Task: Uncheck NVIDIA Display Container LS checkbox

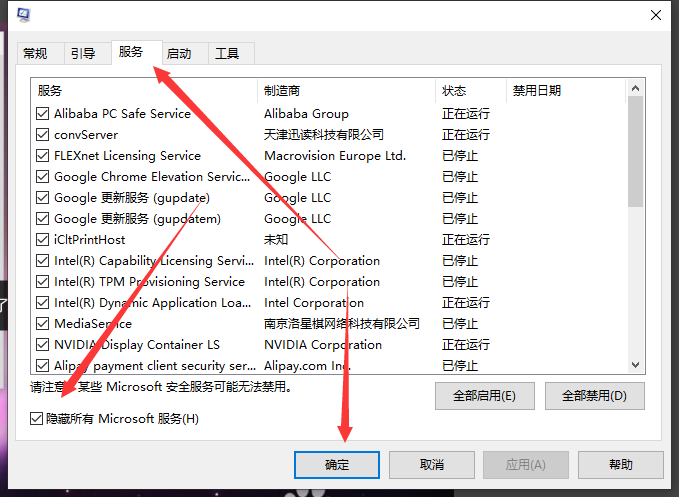Action: click(42, 345)
